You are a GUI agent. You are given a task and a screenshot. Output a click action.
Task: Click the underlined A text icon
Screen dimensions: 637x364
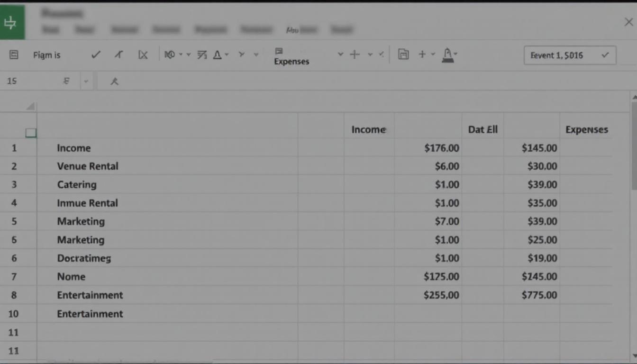point(217,55)
